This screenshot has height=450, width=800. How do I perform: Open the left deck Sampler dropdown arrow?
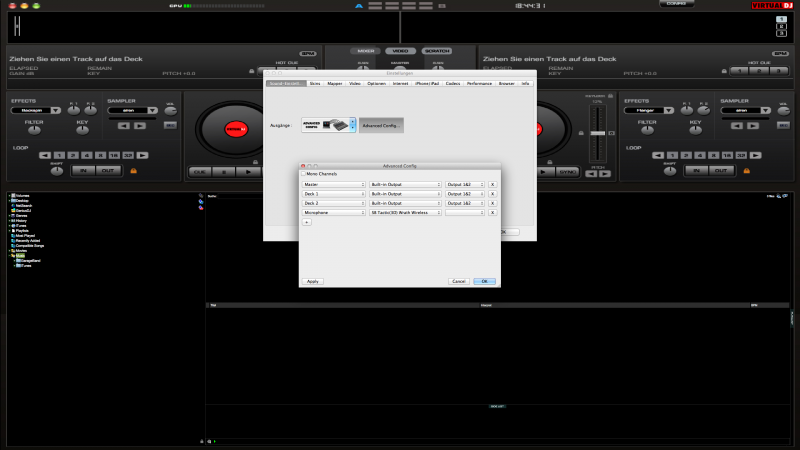(152, 110)
